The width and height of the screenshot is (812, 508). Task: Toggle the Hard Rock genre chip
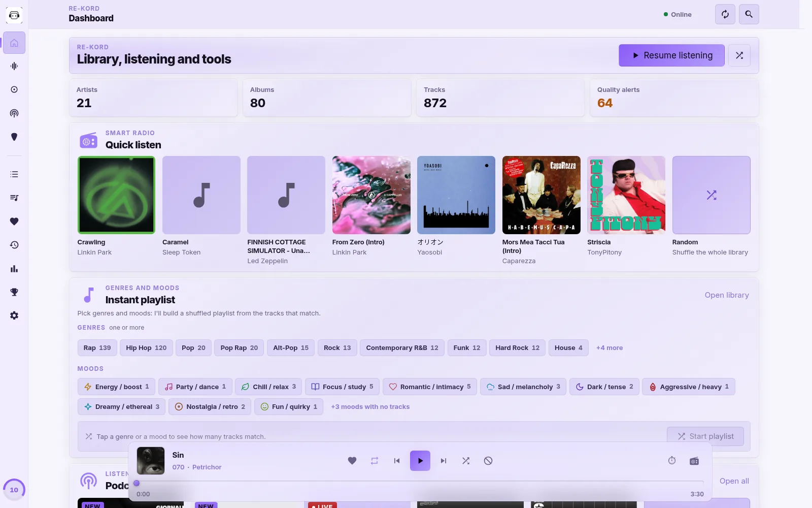[518, 348]
